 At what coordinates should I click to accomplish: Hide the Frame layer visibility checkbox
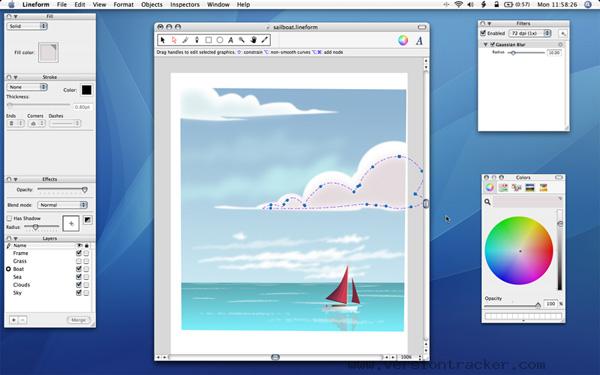click(x=79, y=253)
